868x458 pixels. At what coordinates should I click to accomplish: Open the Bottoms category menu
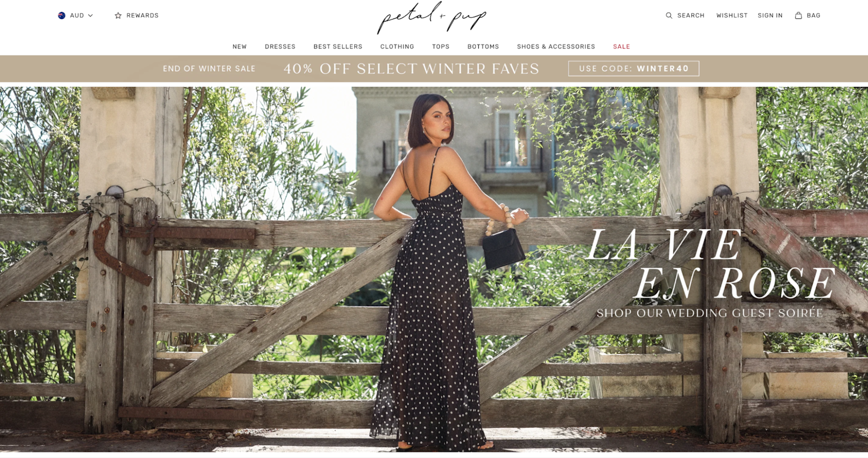point(483,46)
